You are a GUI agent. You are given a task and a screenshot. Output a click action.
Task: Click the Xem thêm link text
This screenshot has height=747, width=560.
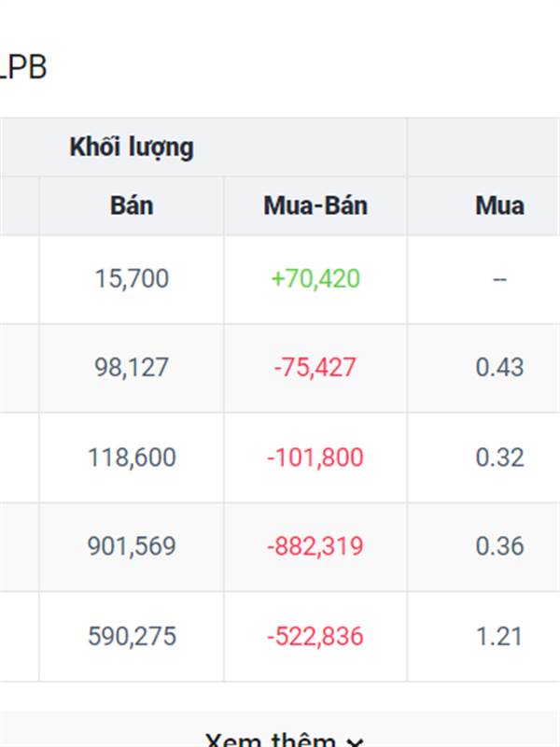click(272, 741)
